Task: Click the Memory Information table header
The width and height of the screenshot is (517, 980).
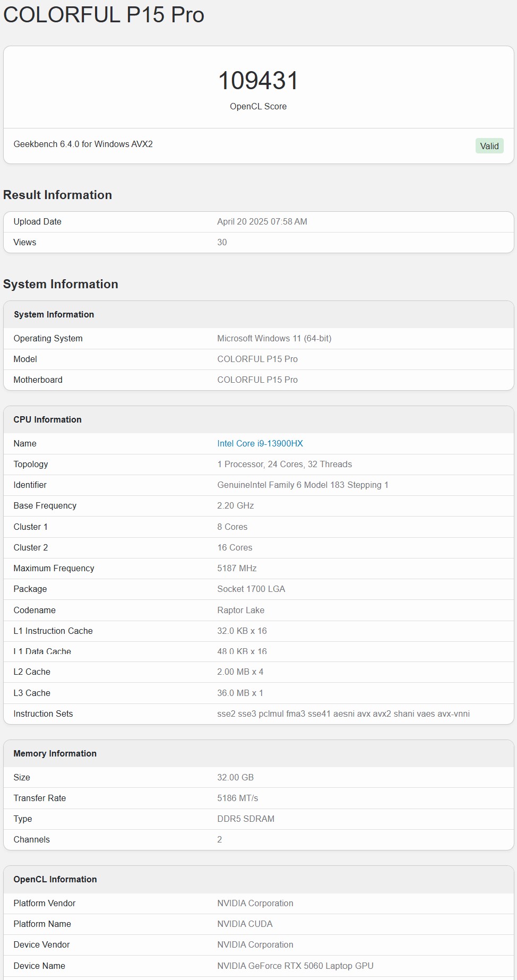Action: (x=55, y=753)
